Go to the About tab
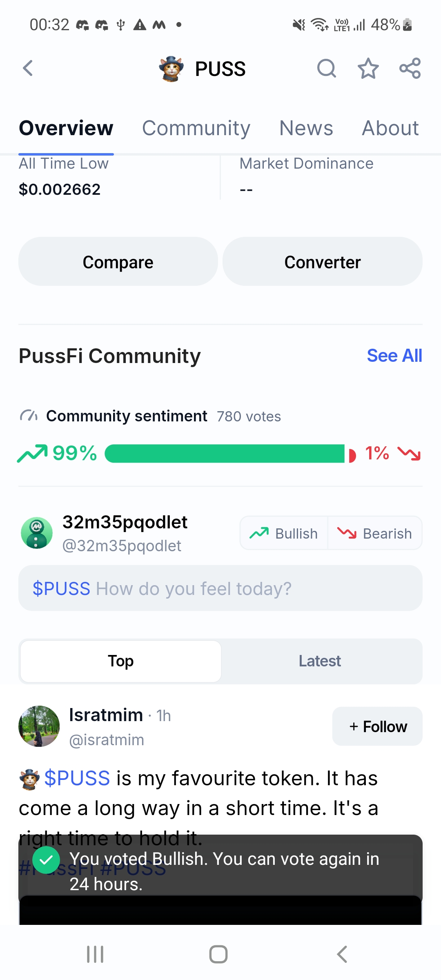 click(x=390, y=128)
